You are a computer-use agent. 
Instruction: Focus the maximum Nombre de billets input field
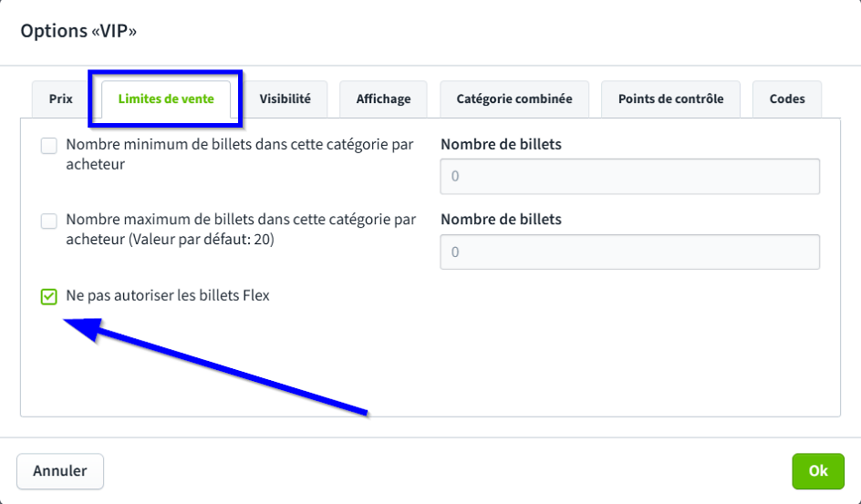click(x=629, y=252)
